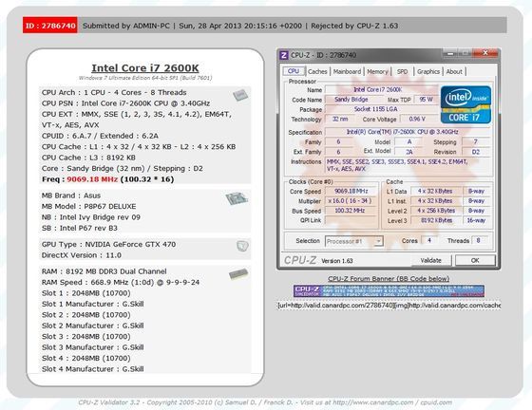
Task: Click the L1 Data 4 x 32 KBytes field
Action: [x=436, y=191]
